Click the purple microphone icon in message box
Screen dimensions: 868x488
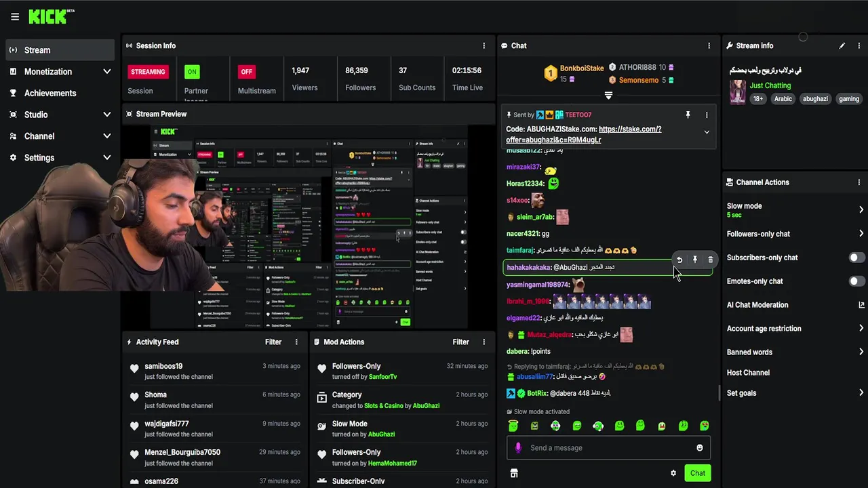tap(518, 447)
